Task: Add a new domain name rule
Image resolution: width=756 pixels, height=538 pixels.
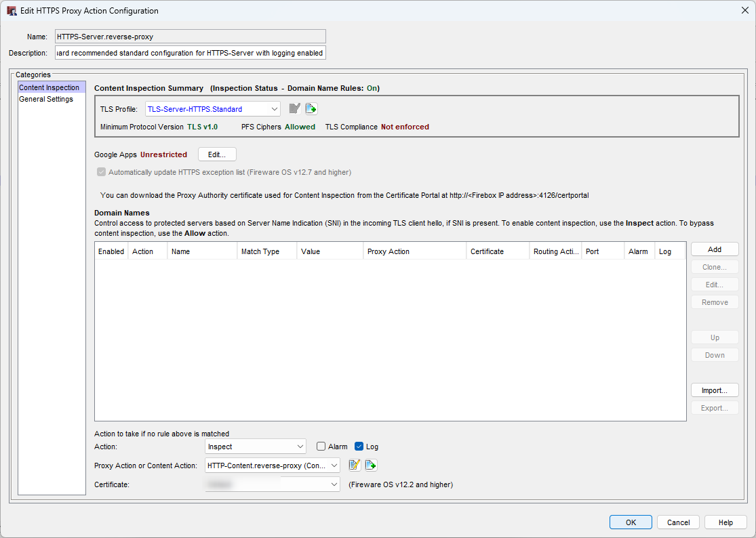Action: pyautogui.click(x=715, y=249)
